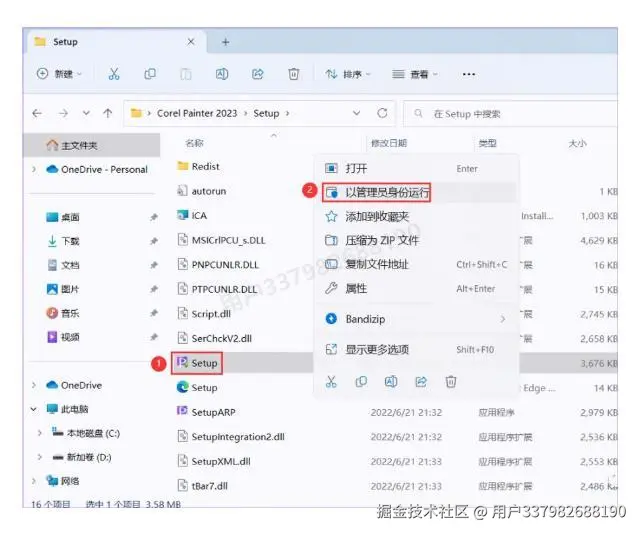The image size is (641, 535).
Task: Click the Rename icon in the toolbar
Action: point(222,74)
